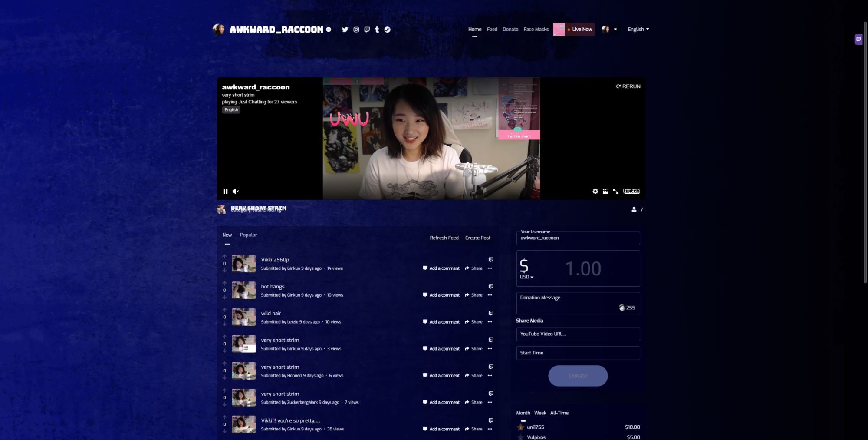The height and width of the screenshot is (440, 868).
Task: Open the Steam icon in header
Action: (x=387, y=30)
